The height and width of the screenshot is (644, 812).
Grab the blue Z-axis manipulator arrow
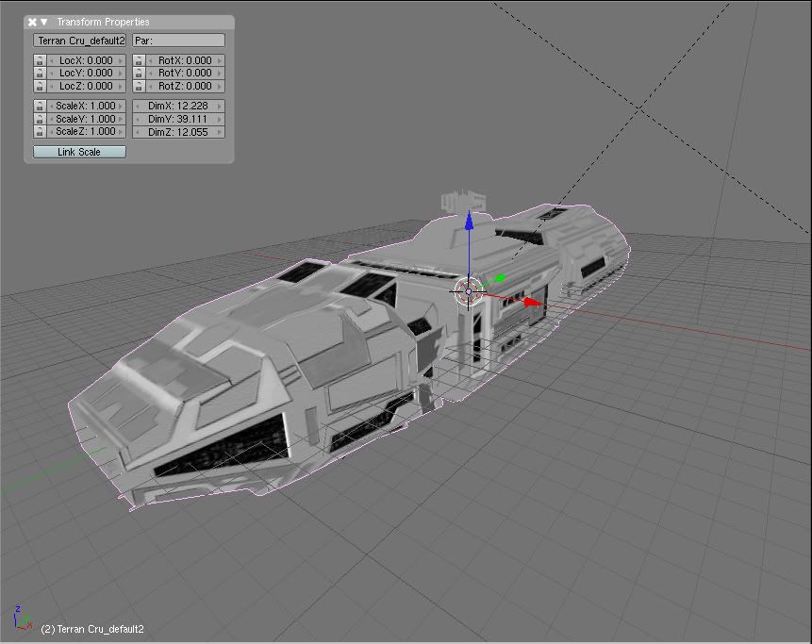tap(469, 221)
